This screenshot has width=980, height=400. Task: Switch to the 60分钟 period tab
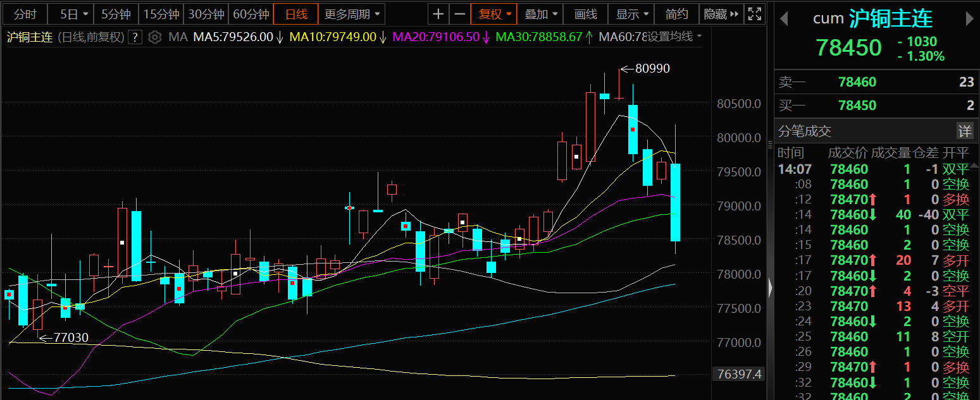click(251, 14)
